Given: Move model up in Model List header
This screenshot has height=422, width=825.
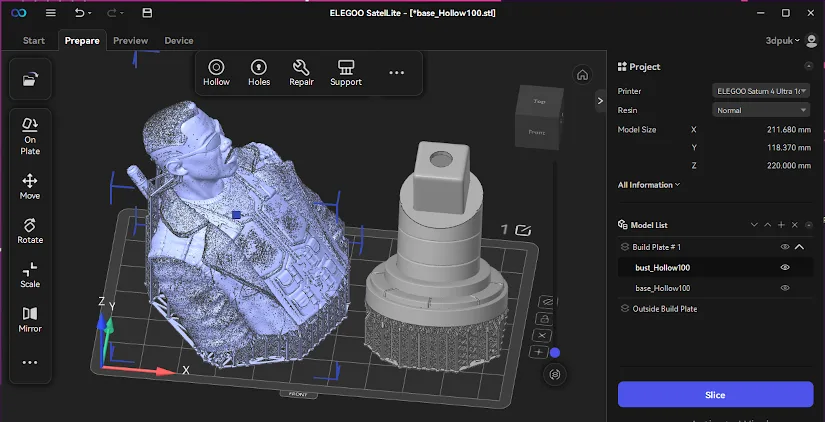Looking at the screenshot, I should point(768,225).
